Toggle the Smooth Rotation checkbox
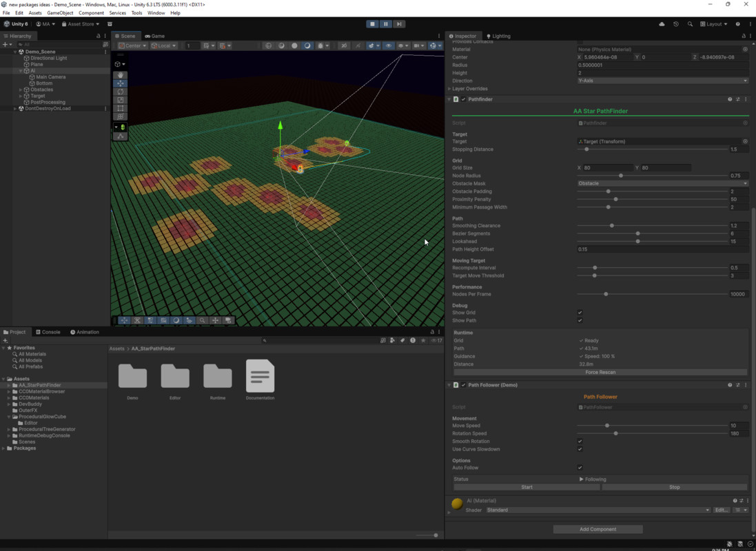 [x=580, y=441]
